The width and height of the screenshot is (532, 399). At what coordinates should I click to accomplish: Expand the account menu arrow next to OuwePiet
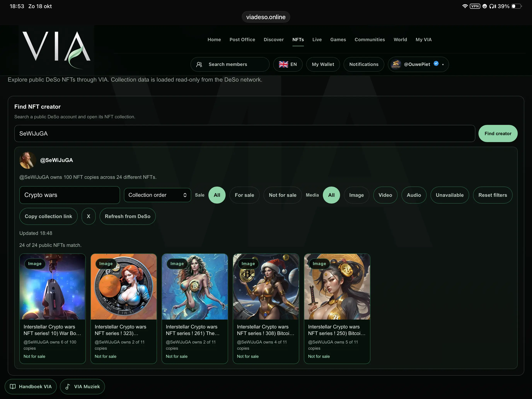[443, 65]
